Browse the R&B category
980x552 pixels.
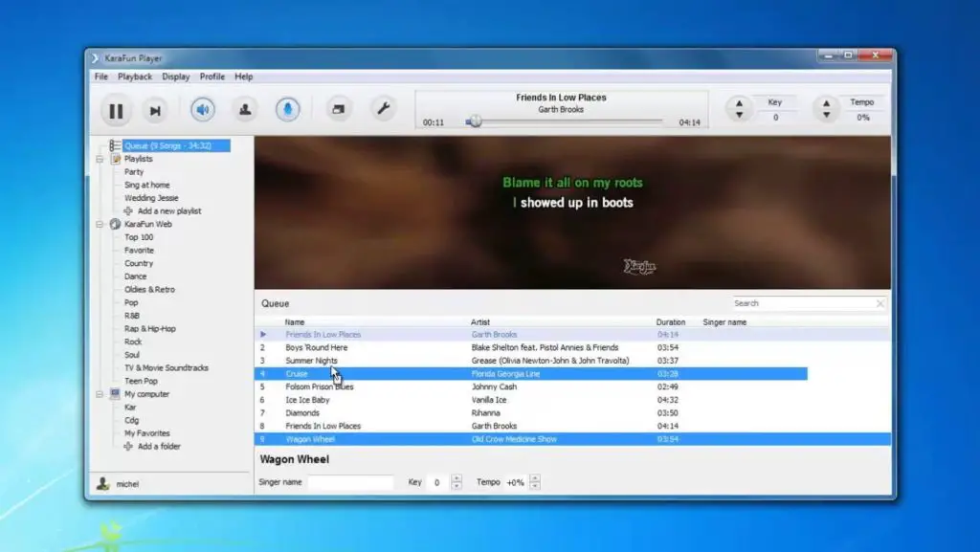pyautogui.click(x=132, y=316)
